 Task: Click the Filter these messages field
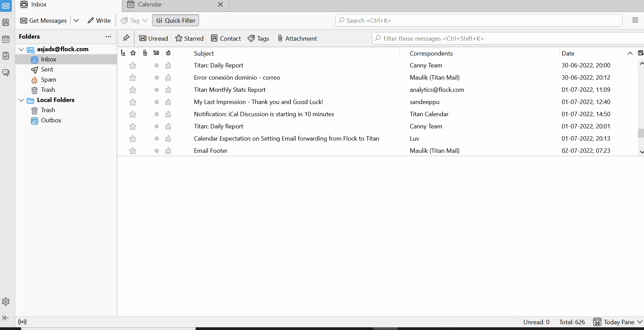(x=508, y=38)
